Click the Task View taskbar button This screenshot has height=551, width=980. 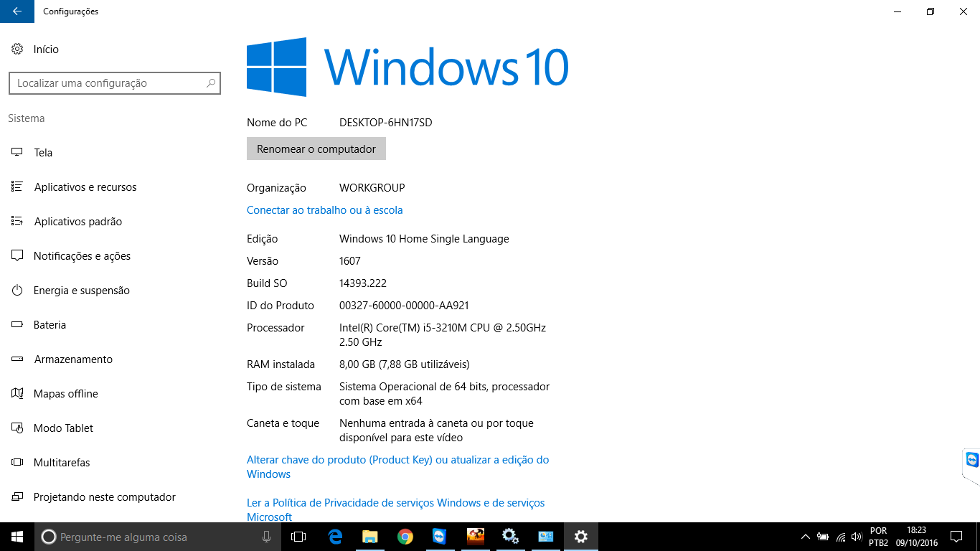[298, 537]
